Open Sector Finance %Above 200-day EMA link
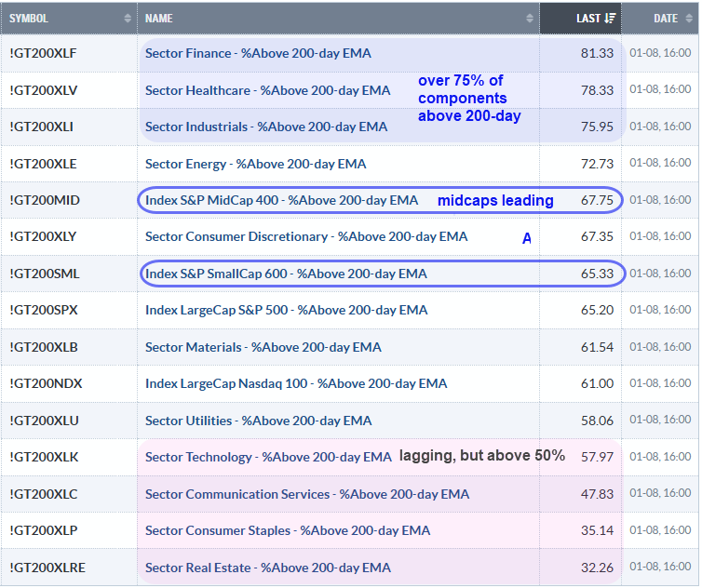Viewport: 702px width, 588px height. point(258,54)
